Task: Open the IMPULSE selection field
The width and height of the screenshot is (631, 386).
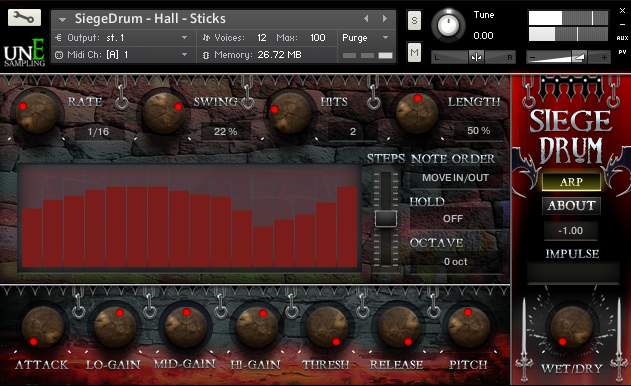Action: (573, 273)
